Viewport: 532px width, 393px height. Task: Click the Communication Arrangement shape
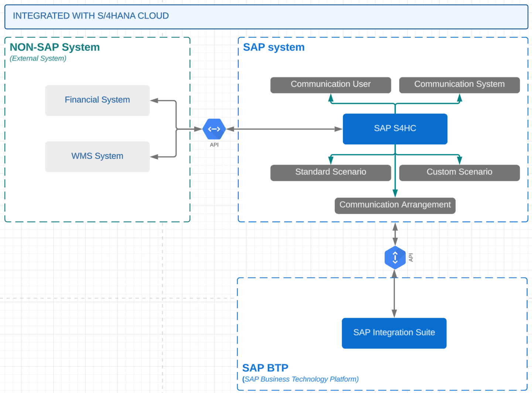(x=395, y=206)
